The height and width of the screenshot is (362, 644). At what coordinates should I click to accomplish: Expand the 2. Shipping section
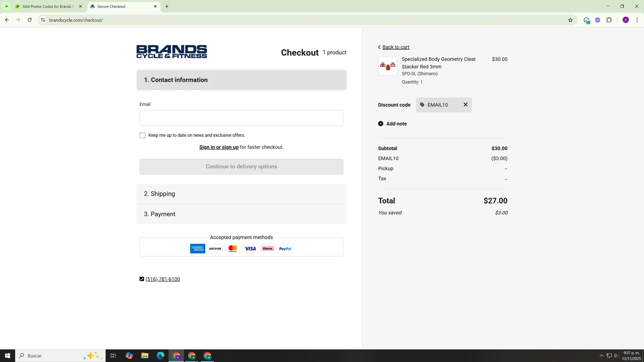[x=241, y=194]
